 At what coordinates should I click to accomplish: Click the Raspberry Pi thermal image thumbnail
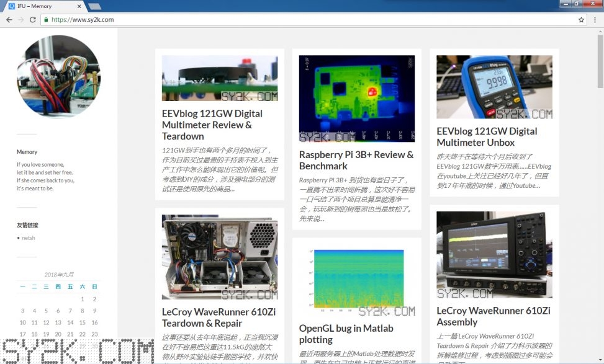tap(357, 99)
